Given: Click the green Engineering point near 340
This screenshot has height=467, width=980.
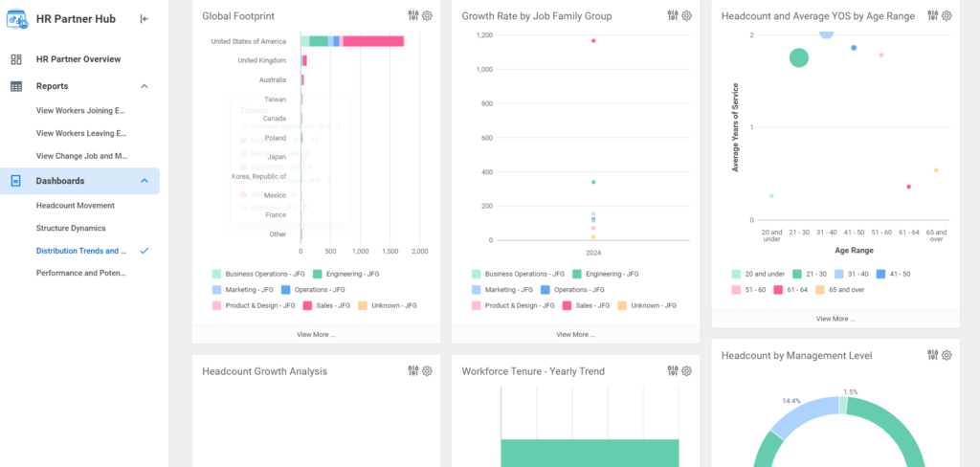Looking at the screenshot, I should [593, 182].
